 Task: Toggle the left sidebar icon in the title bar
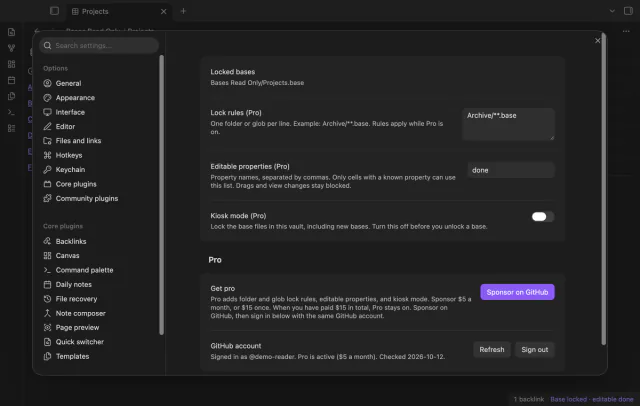click(54, 11)
